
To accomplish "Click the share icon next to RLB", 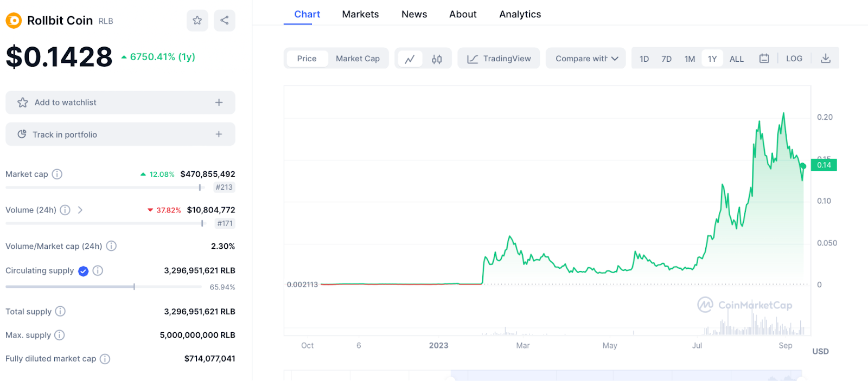I will pos(224,21).
